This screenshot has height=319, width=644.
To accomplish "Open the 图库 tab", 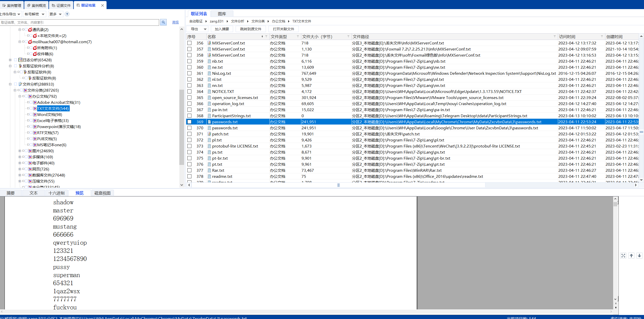I will 222,14.
